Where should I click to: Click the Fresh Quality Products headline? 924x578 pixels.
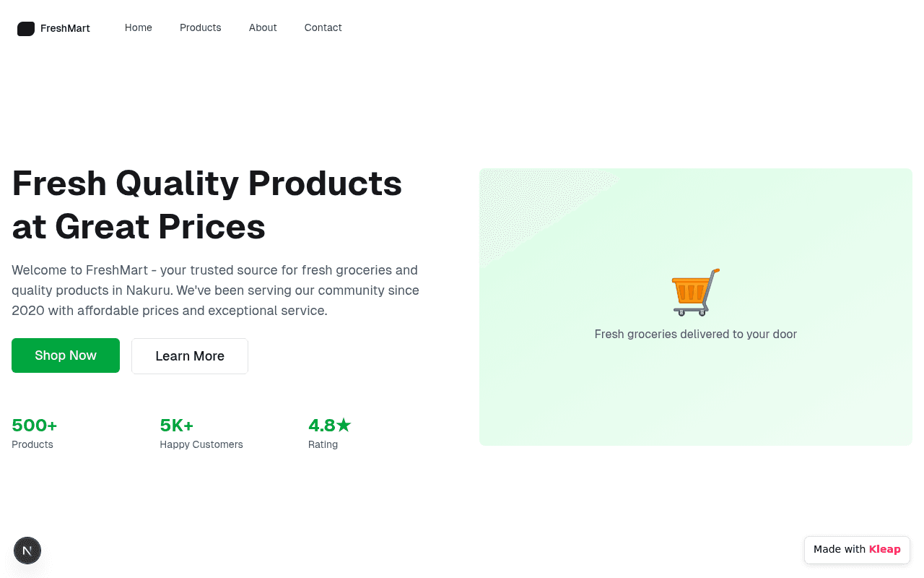pyautogui.click(x=207, y=204)
